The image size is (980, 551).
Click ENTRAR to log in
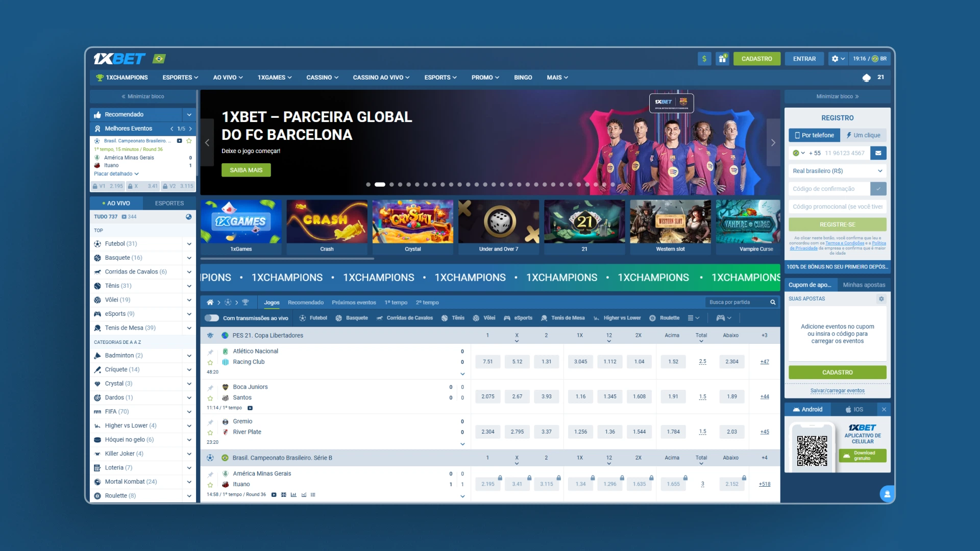pos(804,59)
